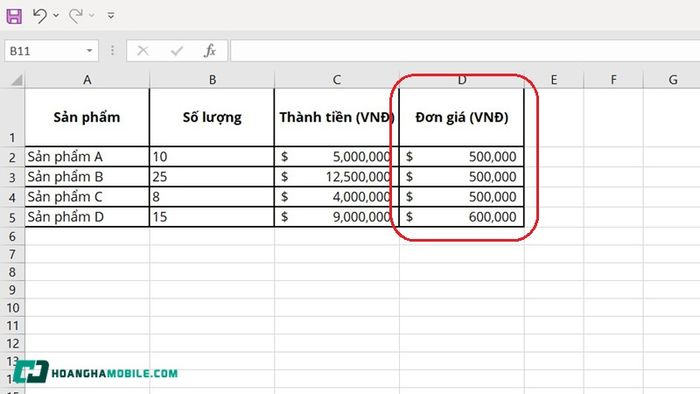
Task: Click the cell with 4,000,000
Action: coord(337,197)
